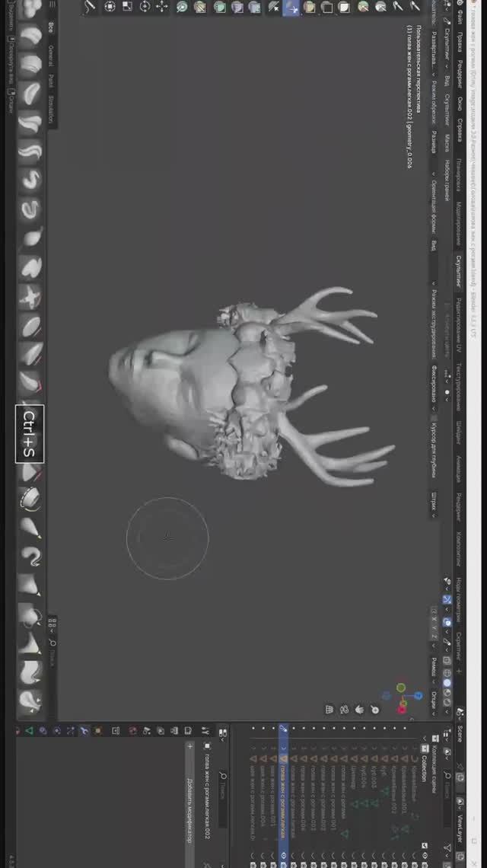
Task: Select the Box Trim tool in toolbar
Action: [291, 7]
